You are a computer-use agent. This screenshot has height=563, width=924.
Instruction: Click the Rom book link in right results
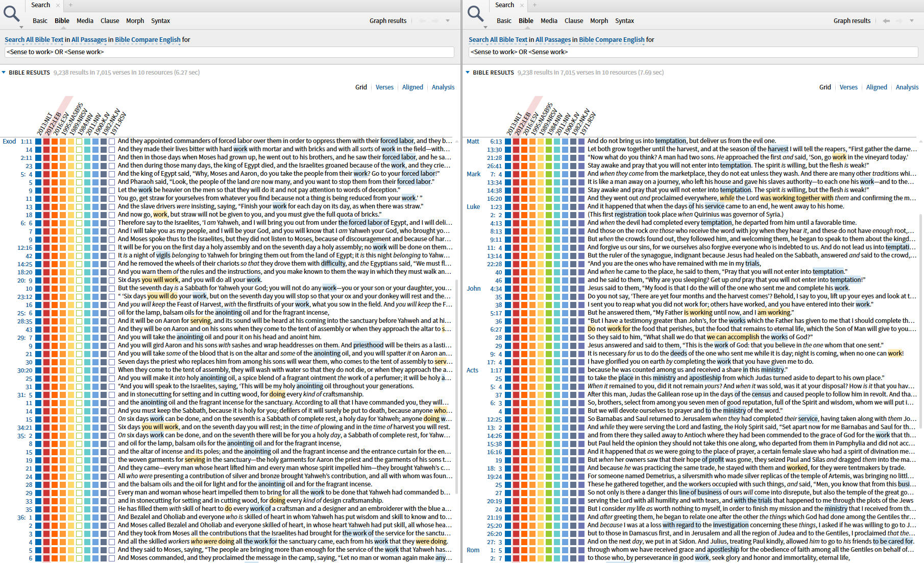pos(473,550)
